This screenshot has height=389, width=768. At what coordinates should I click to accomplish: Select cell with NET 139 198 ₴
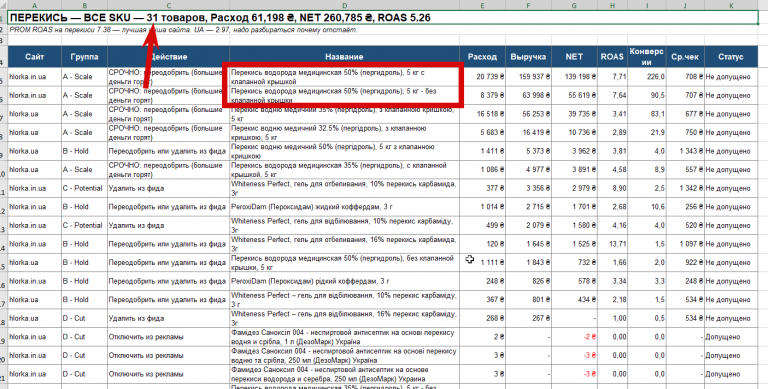[574, 77]
